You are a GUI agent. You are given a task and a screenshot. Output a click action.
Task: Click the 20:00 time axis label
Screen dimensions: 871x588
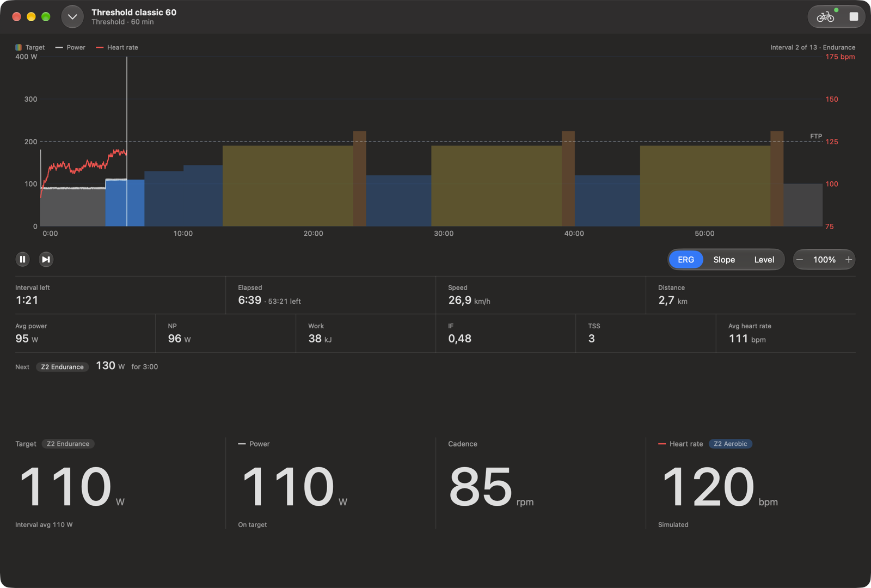coord(313,234)
